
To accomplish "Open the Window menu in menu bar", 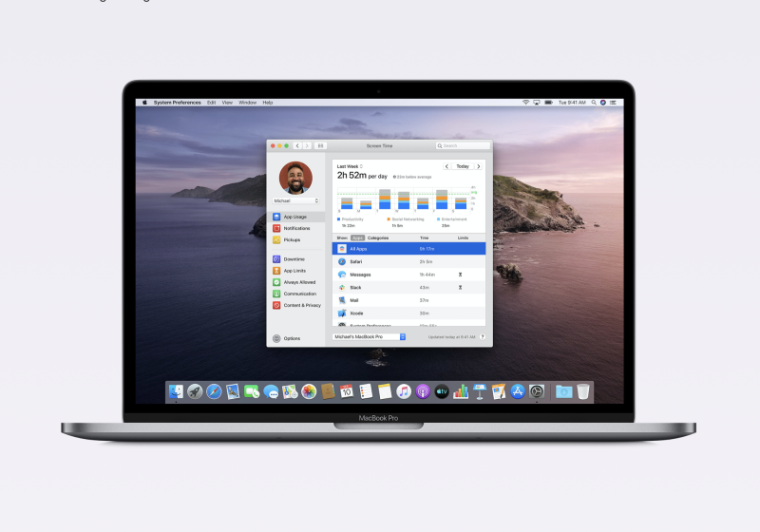I will pos(247,102).
